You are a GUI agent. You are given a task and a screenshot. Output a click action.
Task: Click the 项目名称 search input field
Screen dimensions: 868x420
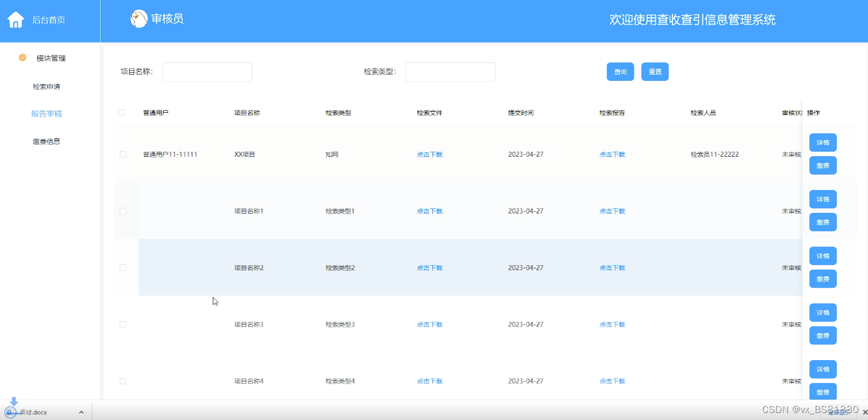[207, 72]
